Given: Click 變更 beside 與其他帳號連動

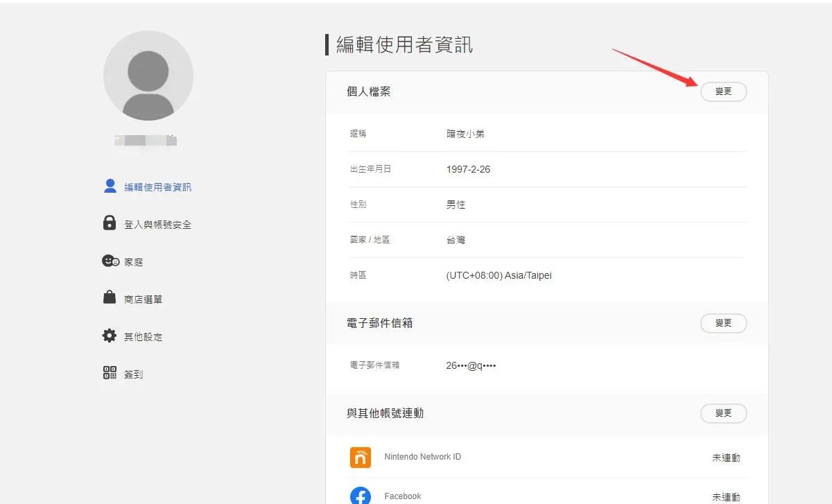Looking at the screenshot, I should pyautogui.click(x=723, y=413).
